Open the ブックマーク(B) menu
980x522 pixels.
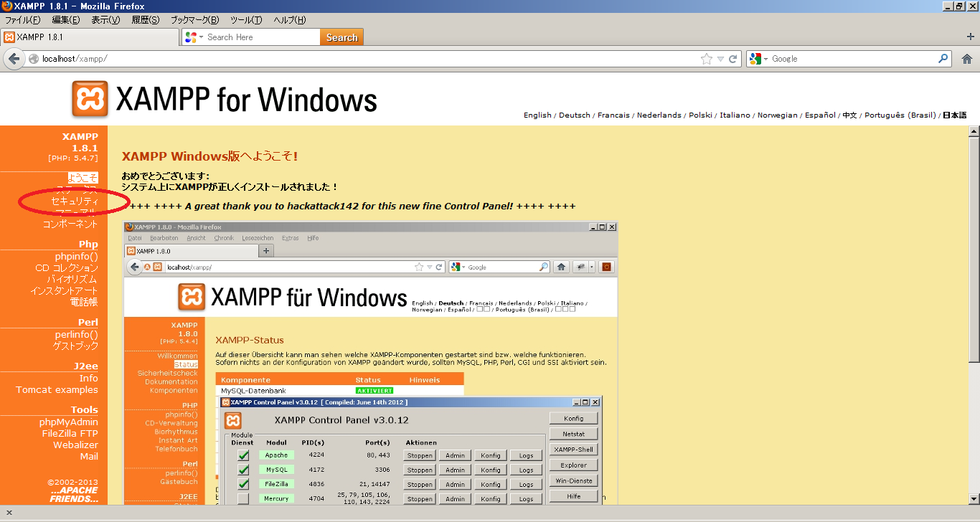pos(194,19)
